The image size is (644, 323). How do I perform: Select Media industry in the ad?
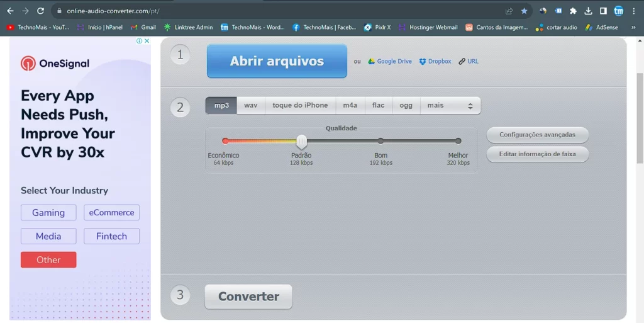[48, 236]
